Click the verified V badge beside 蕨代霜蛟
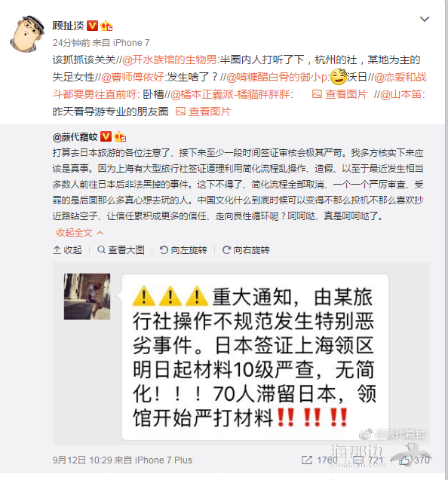Image resolution: width=448 pixels, height=480 pixels. tap(106, 136)
